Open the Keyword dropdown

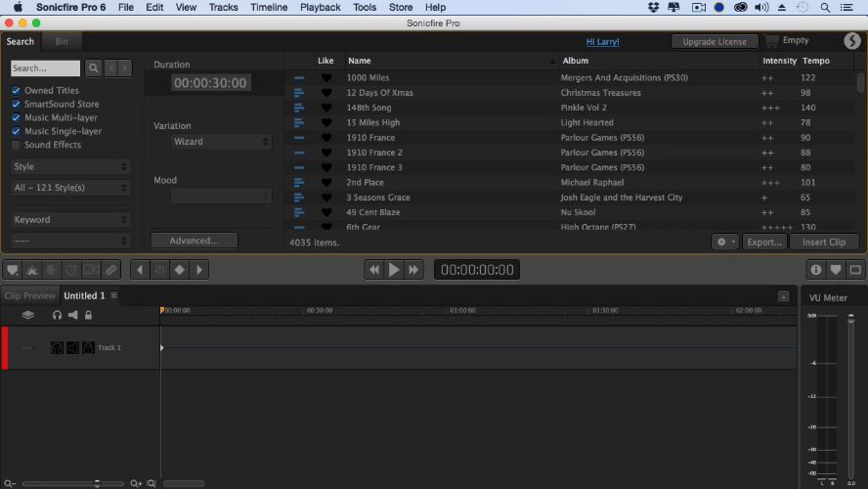(x=70, y=220)
